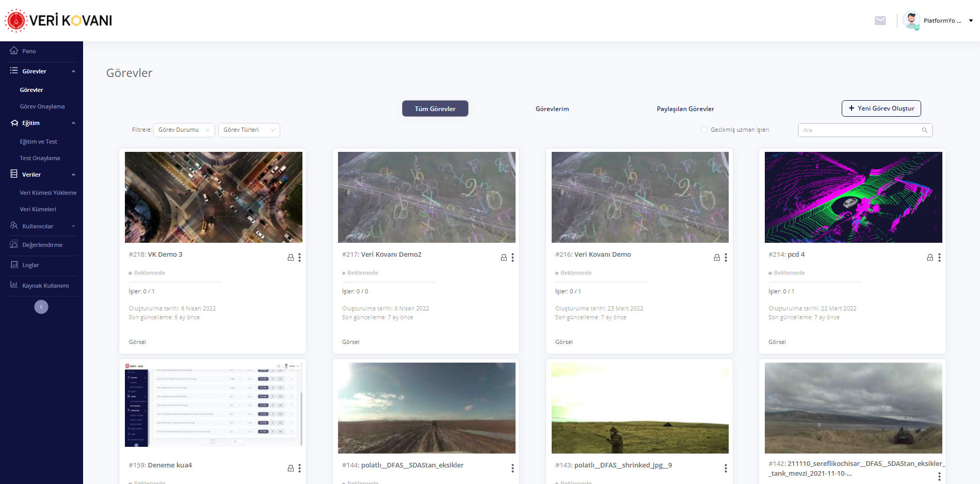
Task: Click the Kaynak Kullanımı bar chart icon
Action: click(14, 285)
